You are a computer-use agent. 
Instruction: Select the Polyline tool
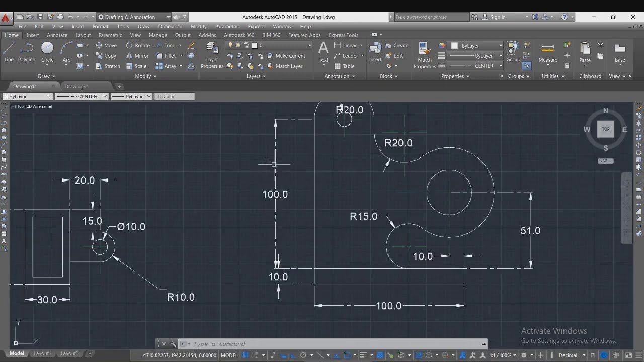pyautogui.click(x=27, y=52)
